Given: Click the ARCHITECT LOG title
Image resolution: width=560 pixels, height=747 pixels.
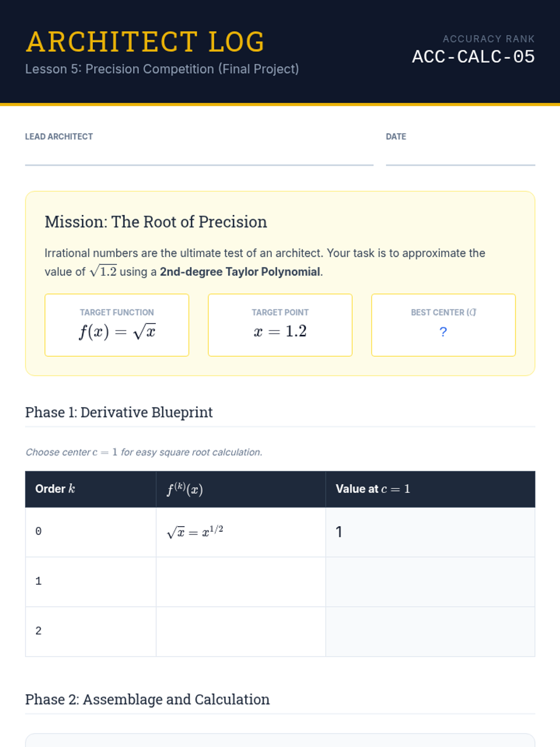Looking at the screenshot, I should pyautogui.click(x=145, y=42).
